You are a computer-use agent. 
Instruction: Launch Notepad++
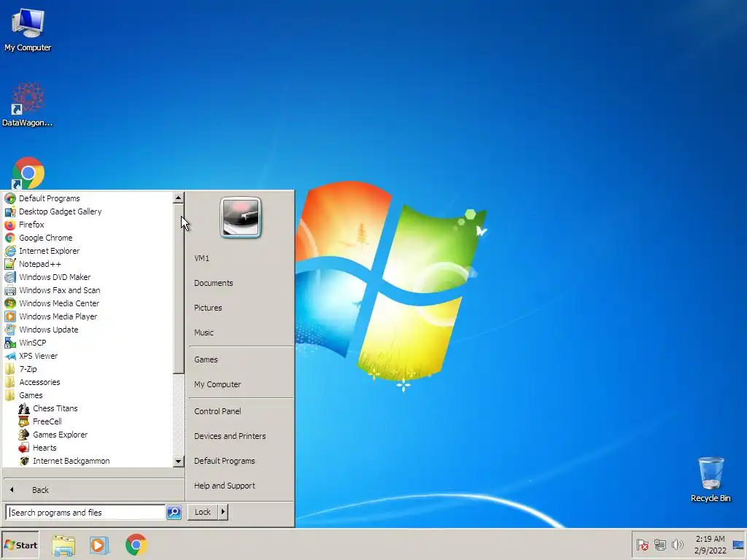(x=40, y=264)
